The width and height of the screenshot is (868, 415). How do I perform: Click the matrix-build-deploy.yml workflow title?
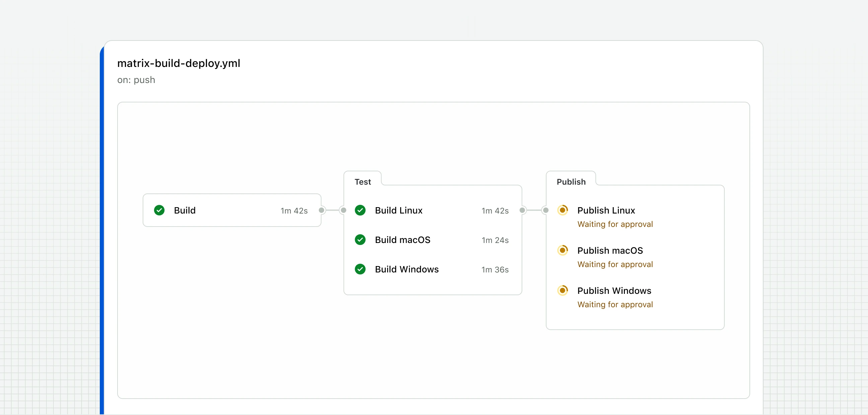[178, 63]
